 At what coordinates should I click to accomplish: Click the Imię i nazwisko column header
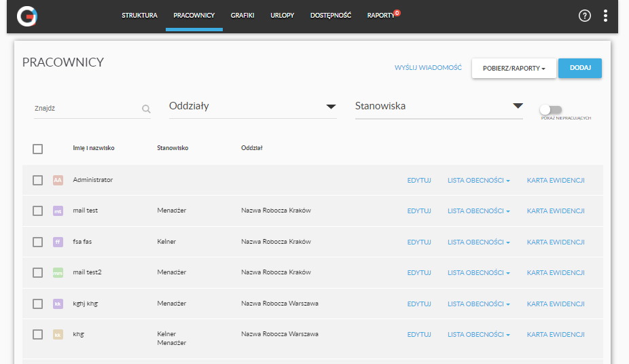pyautogui.click(x=94, y=148)
